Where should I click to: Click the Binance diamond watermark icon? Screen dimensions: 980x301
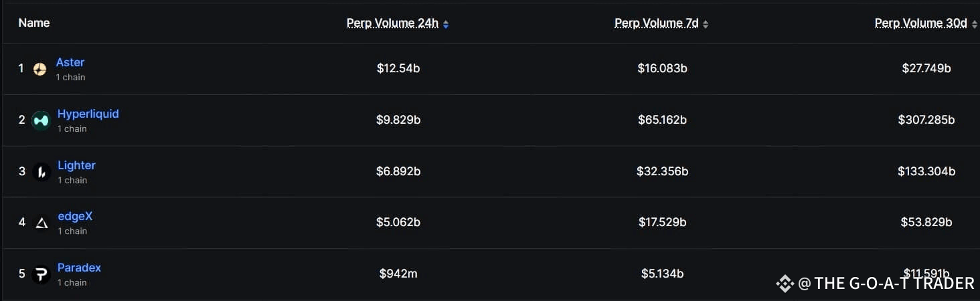pyautogui.click(x=785, y=284)
